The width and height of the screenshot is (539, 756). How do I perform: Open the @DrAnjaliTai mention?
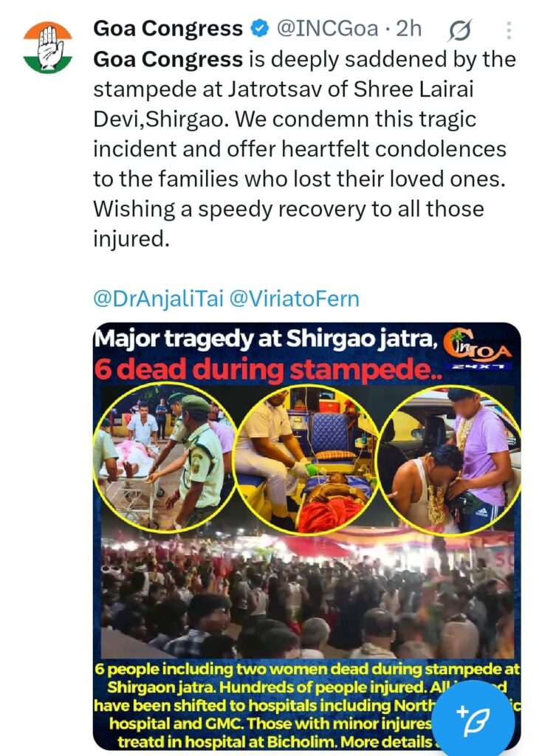pyautogui.click(x=158, y=299)
